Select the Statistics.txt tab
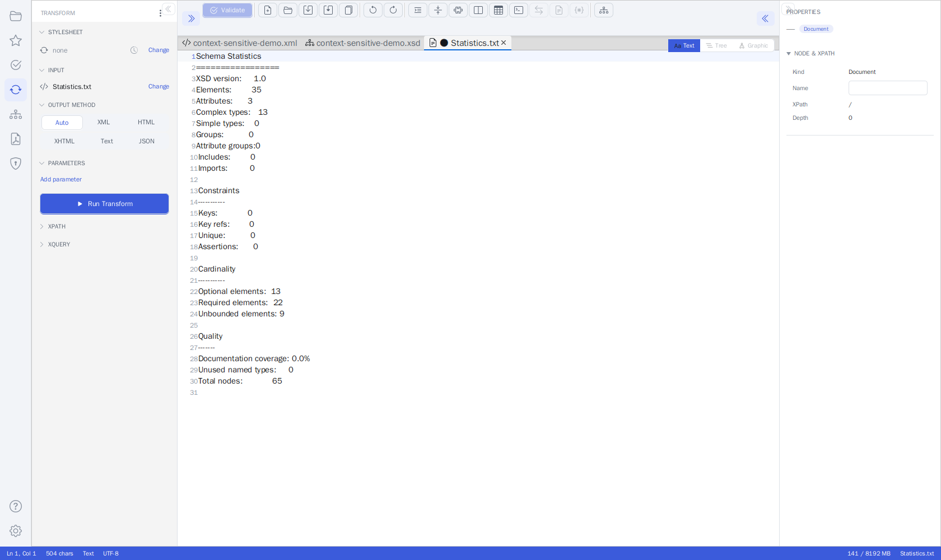 click(468, 43)
